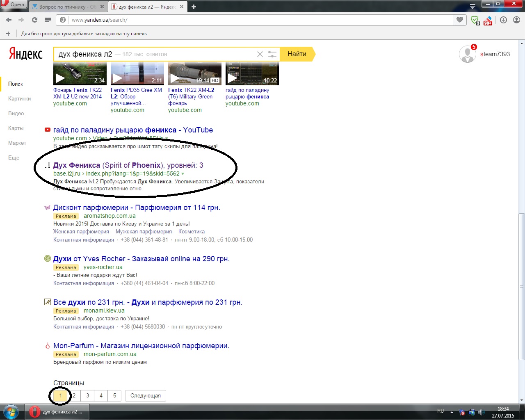This screenshot has height=420, width=525.
Task: Open 'Духи от Yves Rocher' ad link
Action: (142, 259)
